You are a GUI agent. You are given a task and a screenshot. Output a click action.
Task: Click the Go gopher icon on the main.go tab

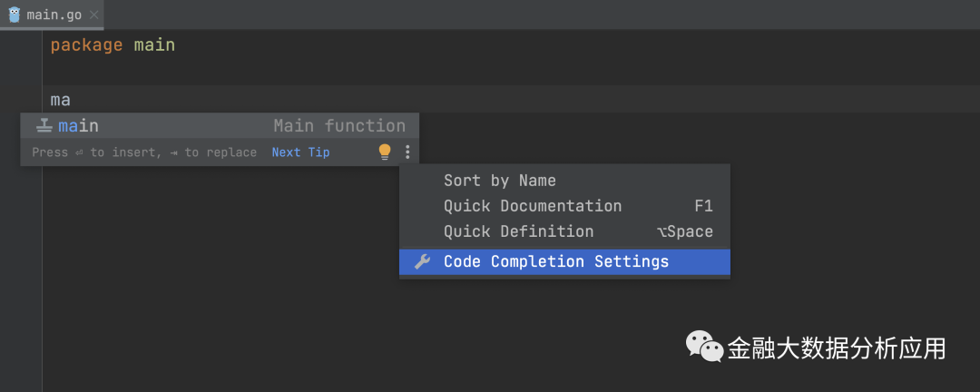click(15, 15)
